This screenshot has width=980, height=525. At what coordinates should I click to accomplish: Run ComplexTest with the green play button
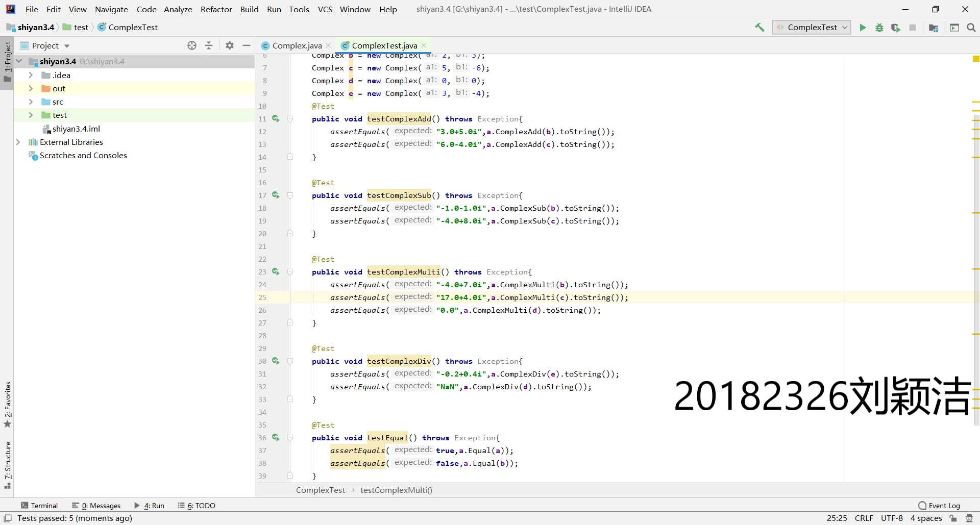[863, 28]
